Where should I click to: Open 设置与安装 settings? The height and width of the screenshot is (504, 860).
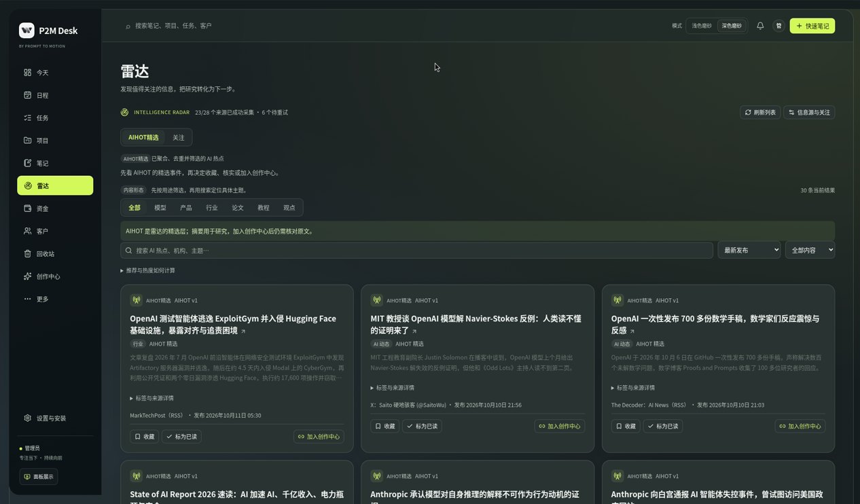tap(55, 418)
